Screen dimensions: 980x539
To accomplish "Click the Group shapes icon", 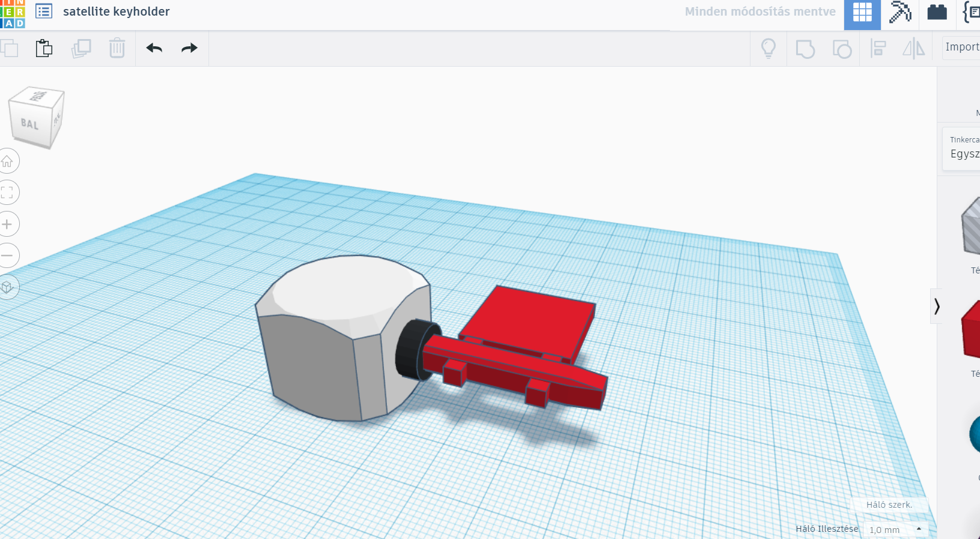I will click(805, 49).
